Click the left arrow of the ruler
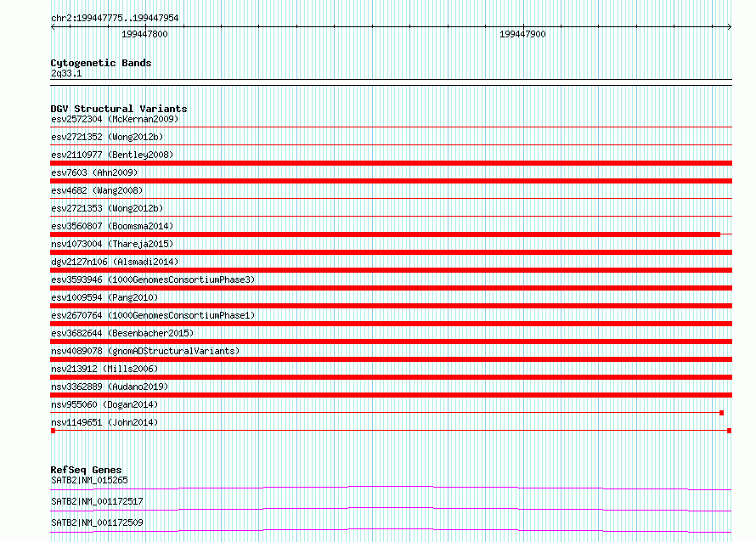756x542 pixels. [54, 27]
